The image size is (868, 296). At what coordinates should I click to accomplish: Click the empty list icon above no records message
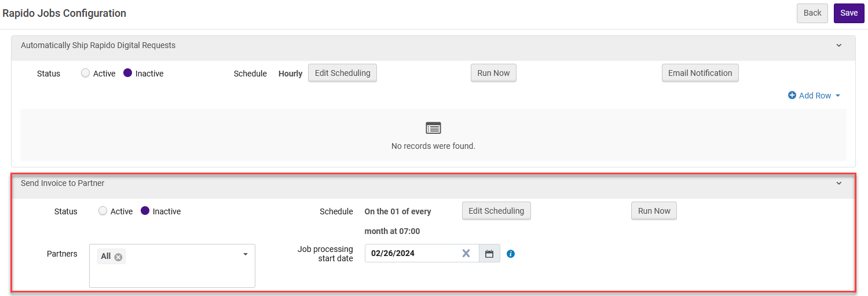(x=433, y=128)
